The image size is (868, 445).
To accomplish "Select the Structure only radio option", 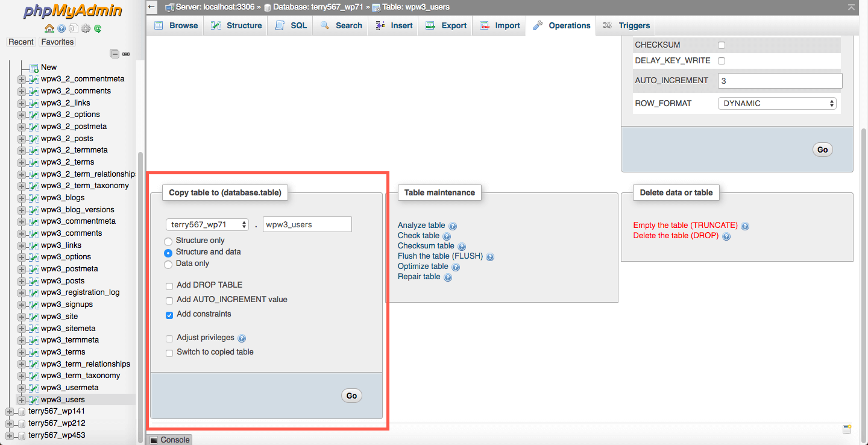I will tap(168, 241).
